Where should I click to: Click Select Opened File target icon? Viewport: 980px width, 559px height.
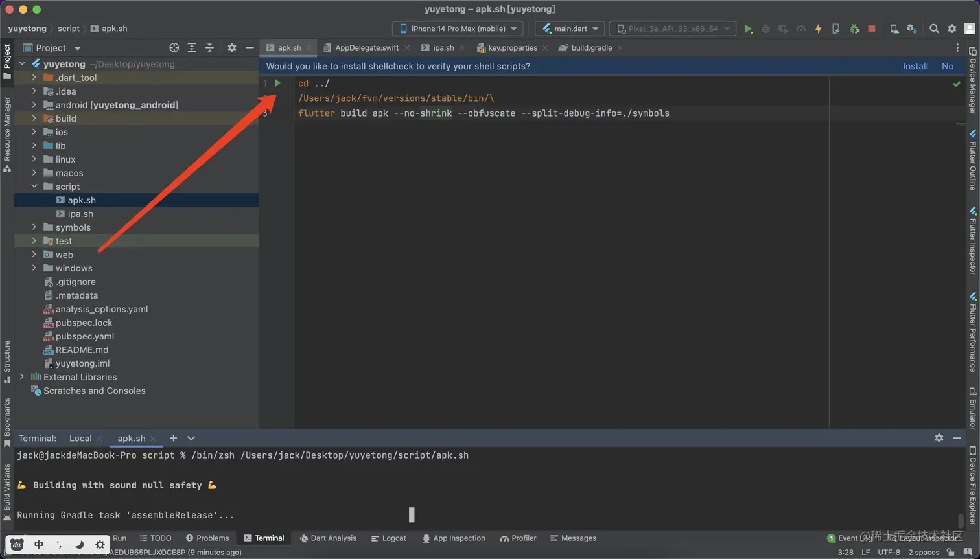tap(174, 48)
